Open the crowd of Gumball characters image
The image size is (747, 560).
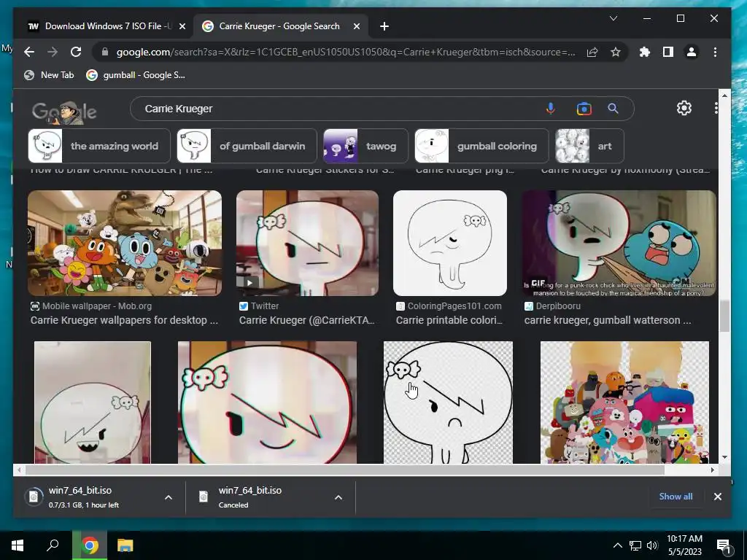(624, 402)
